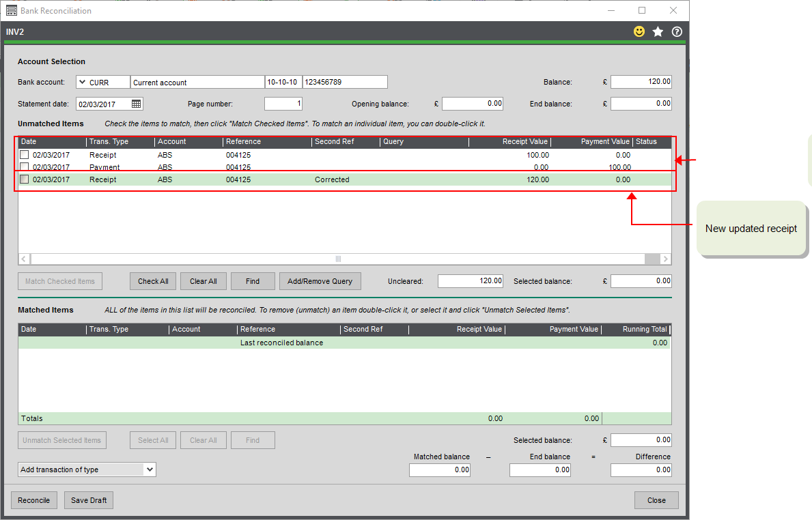Viewport: 812px width, 520px height.
Task: Open the statement date calendar picker
Action: pos(137,104)
